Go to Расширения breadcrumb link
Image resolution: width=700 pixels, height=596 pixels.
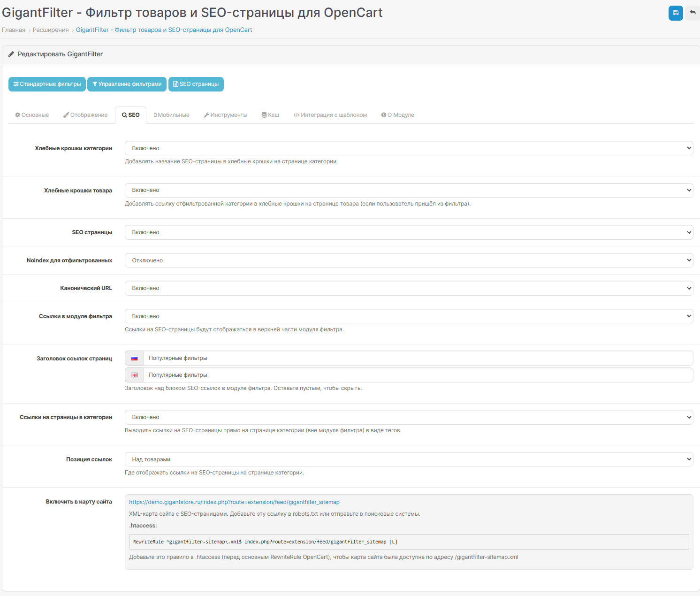51,30
